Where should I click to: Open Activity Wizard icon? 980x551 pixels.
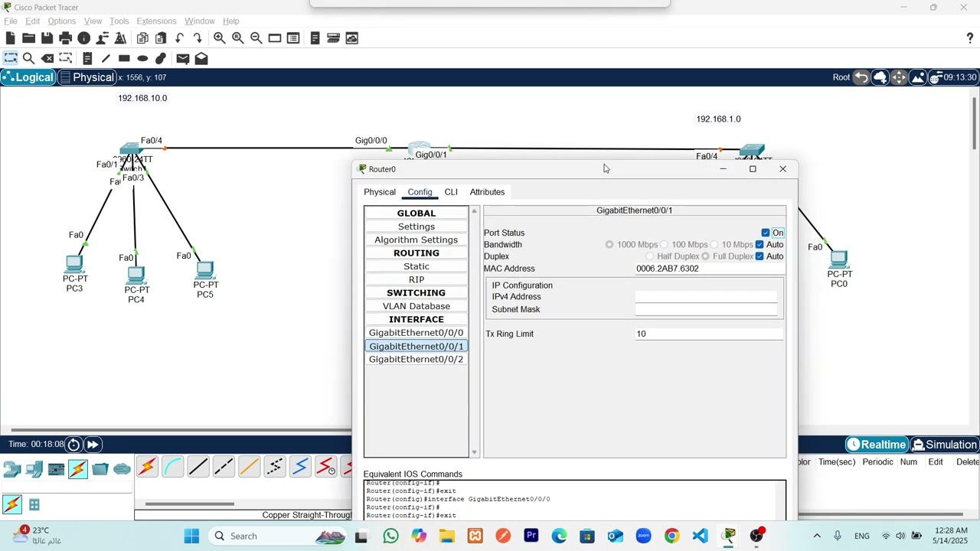pyautogui.click(x=120, y=37)
